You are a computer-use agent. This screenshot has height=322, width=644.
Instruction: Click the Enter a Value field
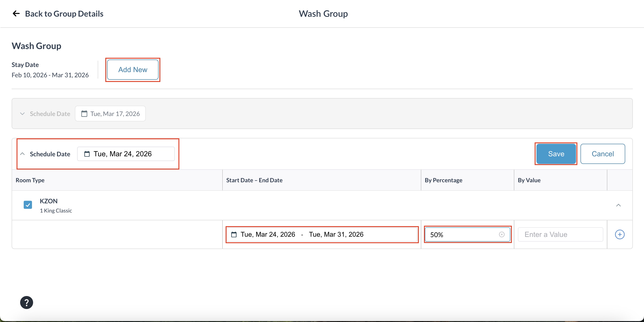point(560,234)
